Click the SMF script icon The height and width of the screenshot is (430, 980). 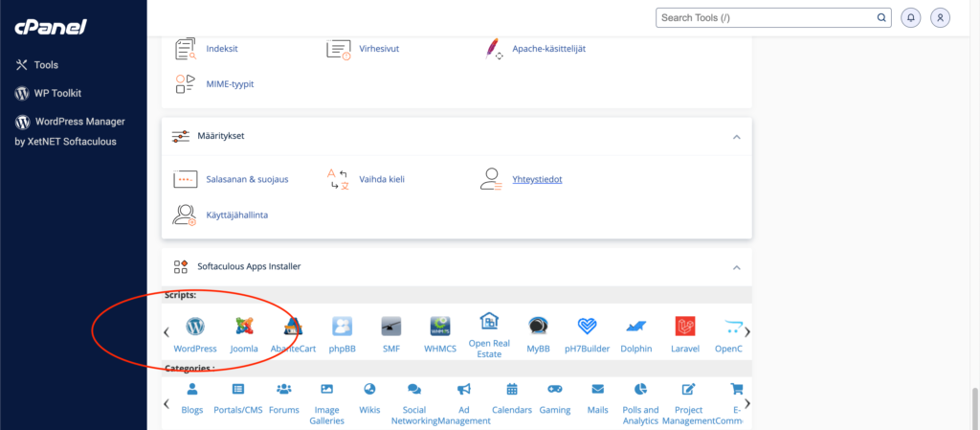(391, 326)
